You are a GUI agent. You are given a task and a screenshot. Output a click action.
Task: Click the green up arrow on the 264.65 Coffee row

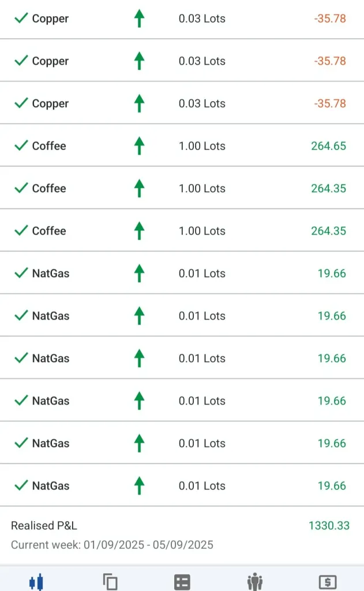138,146
